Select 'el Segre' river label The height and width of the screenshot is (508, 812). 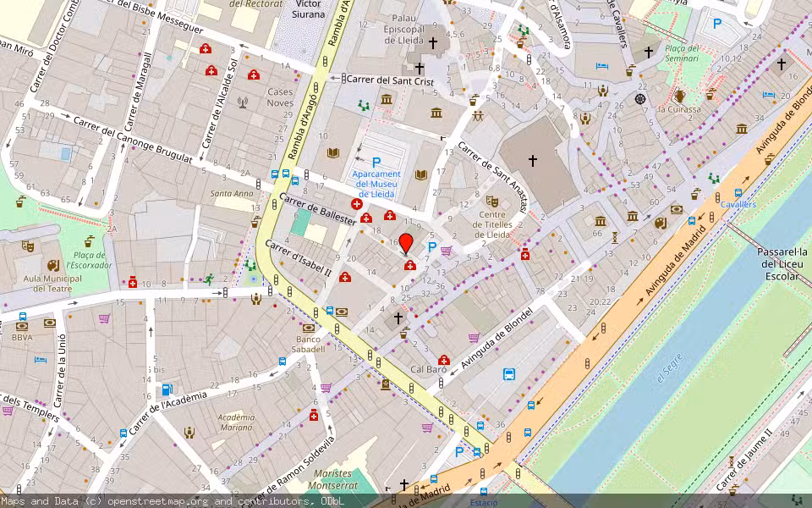(670, 368)
